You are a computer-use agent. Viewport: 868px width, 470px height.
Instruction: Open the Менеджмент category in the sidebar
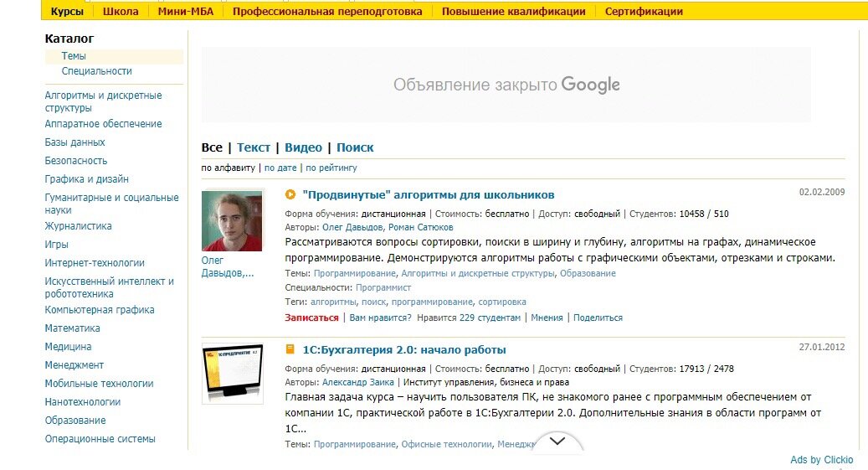coord(74,364)
